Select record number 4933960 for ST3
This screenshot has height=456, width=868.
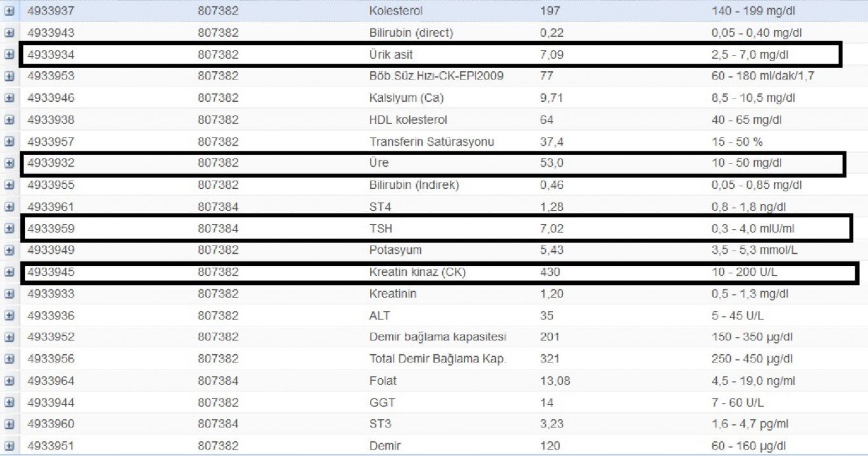pyautogui.click(x=51, y=424)
